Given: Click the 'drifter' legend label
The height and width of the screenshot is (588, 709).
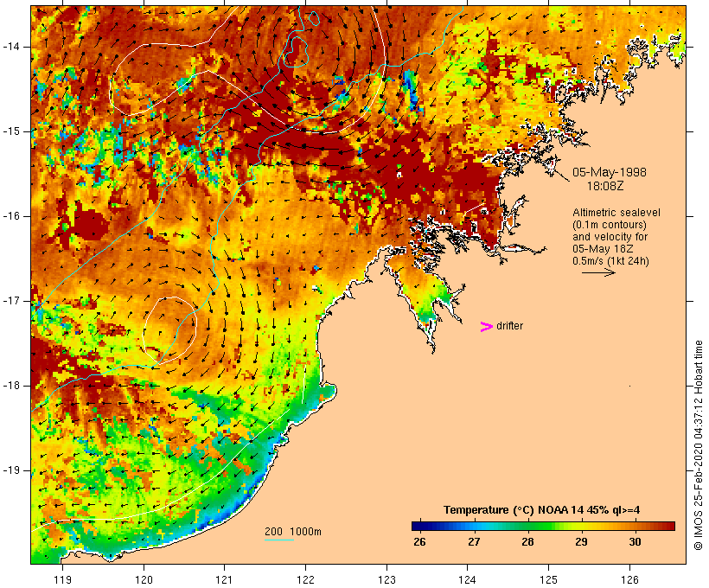Looking at the screenshot, I should tap(509, 326).
